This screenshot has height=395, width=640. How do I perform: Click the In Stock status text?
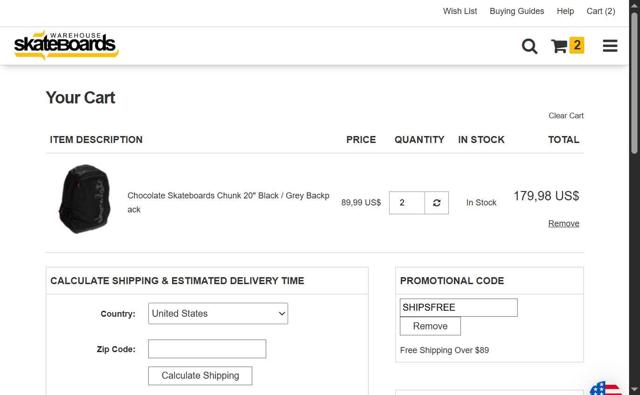pyautogui.click(x=481, y=203)
